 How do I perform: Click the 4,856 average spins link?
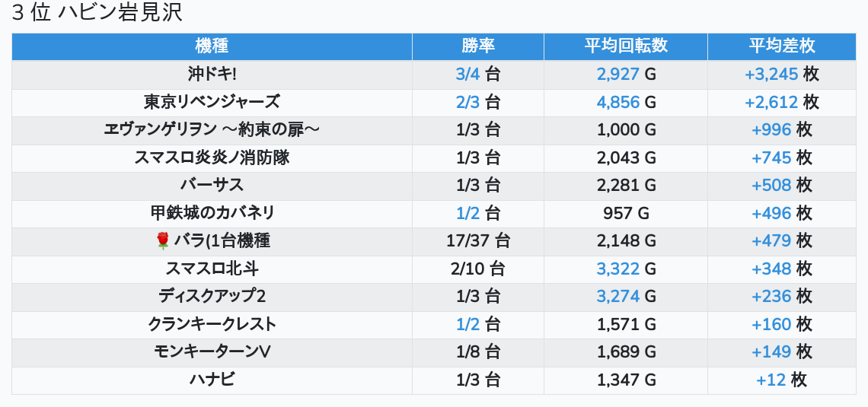pyautogui.click(x=617, y=102)
